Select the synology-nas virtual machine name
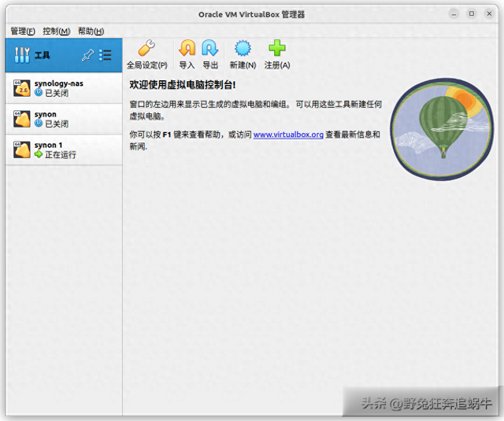504x421 pixels. tap(59, 83)
